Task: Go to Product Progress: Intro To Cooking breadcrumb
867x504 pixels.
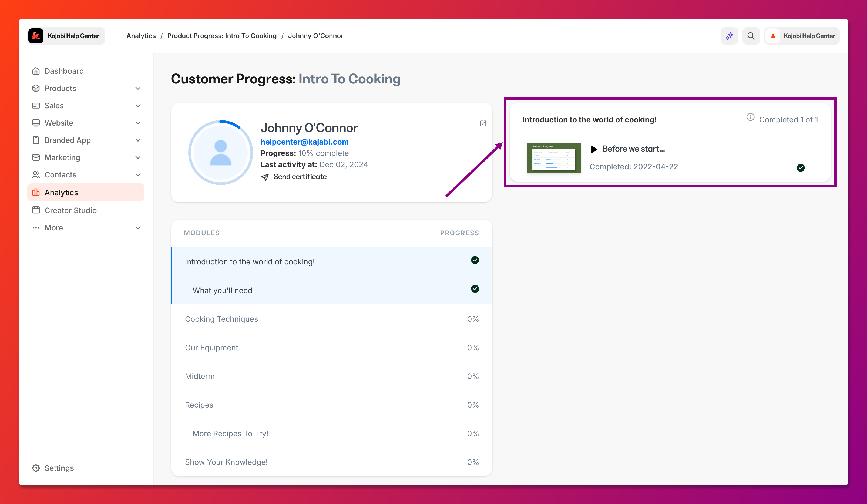Action: click(x=221, y=36)
